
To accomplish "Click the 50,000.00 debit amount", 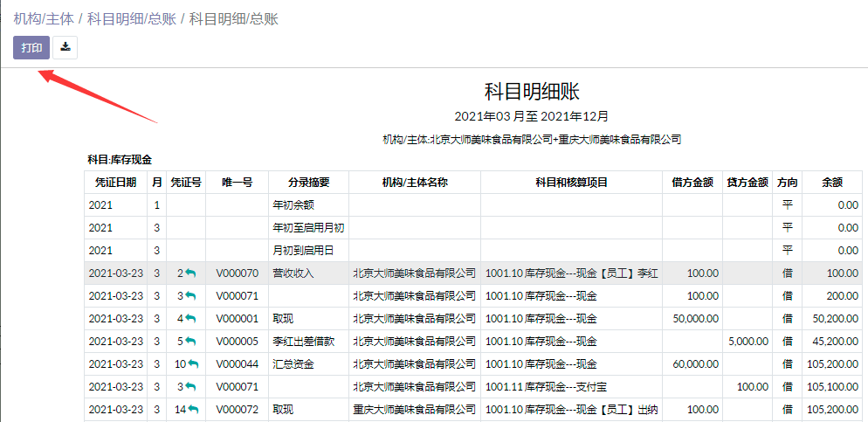I will click(696, 318).
